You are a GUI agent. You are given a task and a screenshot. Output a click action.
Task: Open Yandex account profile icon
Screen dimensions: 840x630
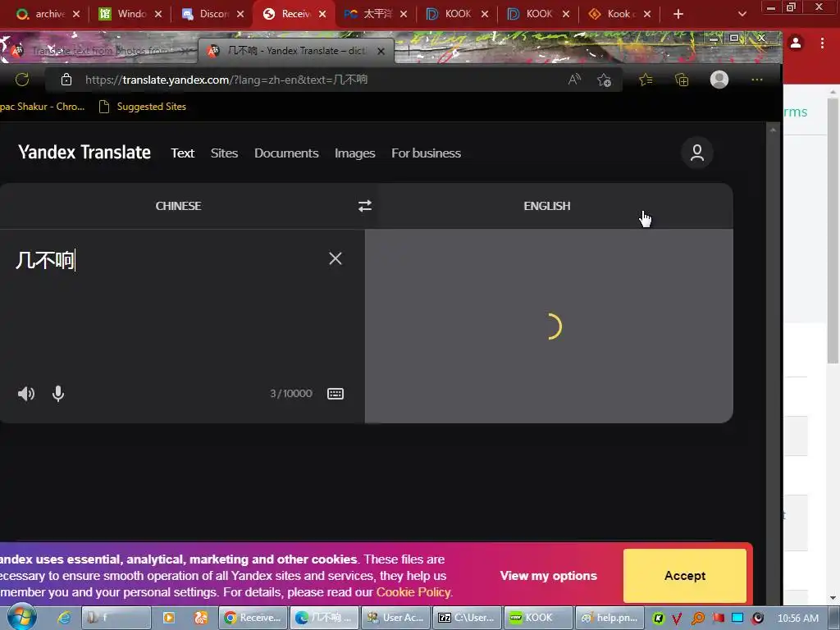(697, 153)
